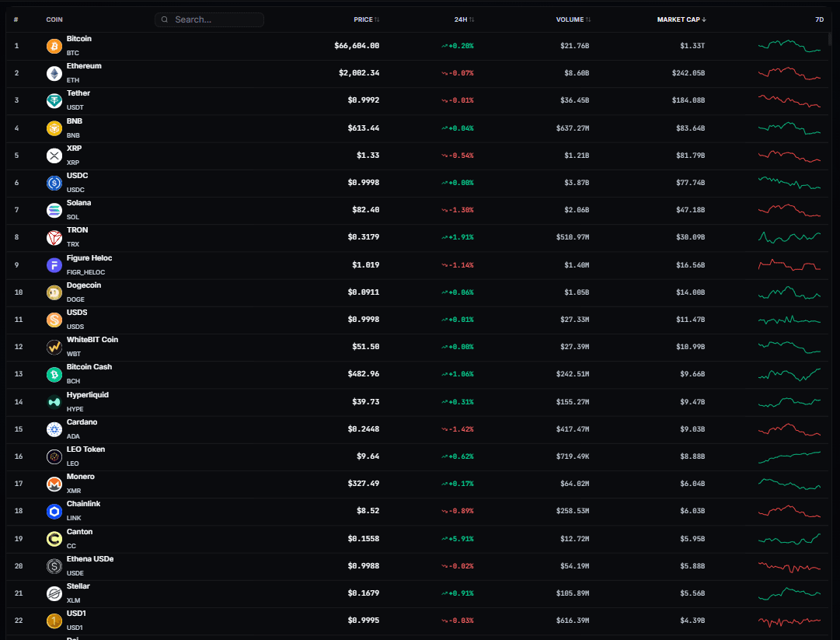Screen dimensions: 840x640
Task: View LEO Token 7-day sparkline chart
Action: click(789, 456)
